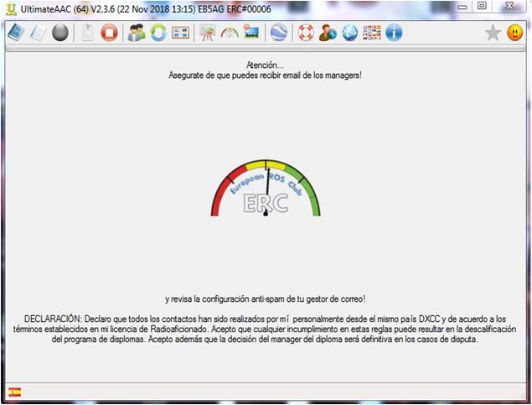Click the blank paper sheet icon
This screenshot has width=532, height=405.
(38, 33)
